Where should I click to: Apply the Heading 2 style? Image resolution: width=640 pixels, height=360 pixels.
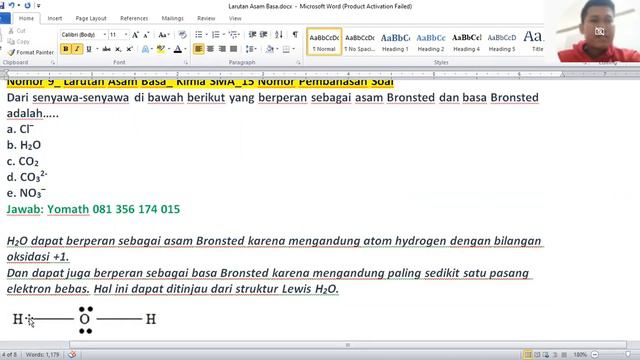(x=431, y=42)
